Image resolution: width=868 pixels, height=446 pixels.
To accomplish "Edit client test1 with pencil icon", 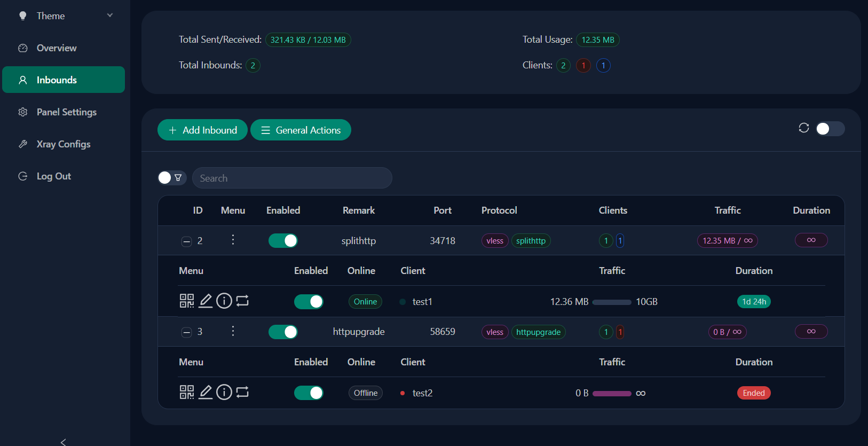I will tap(206, 301).
